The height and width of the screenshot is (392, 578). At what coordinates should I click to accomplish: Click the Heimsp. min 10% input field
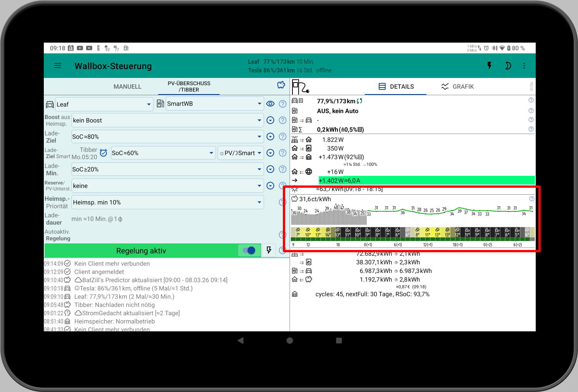pos(167,202)
